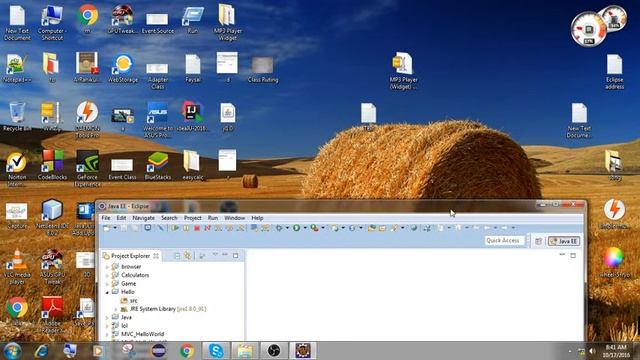Click the Quick Access search field
The height and width of the screenshot is (360, 640).
coord(504,240)
